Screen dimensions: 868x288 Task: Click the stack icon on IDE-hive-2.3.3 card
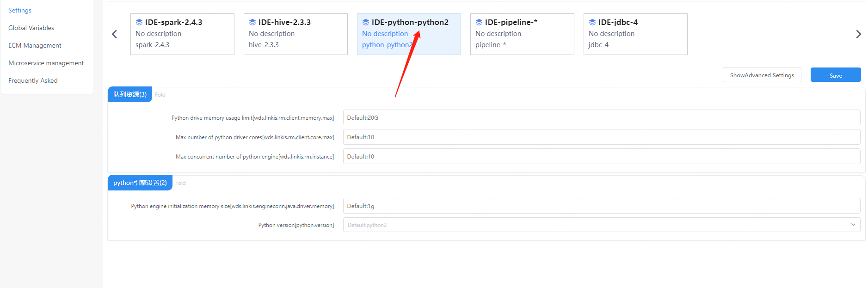click(x=252, y=22)
